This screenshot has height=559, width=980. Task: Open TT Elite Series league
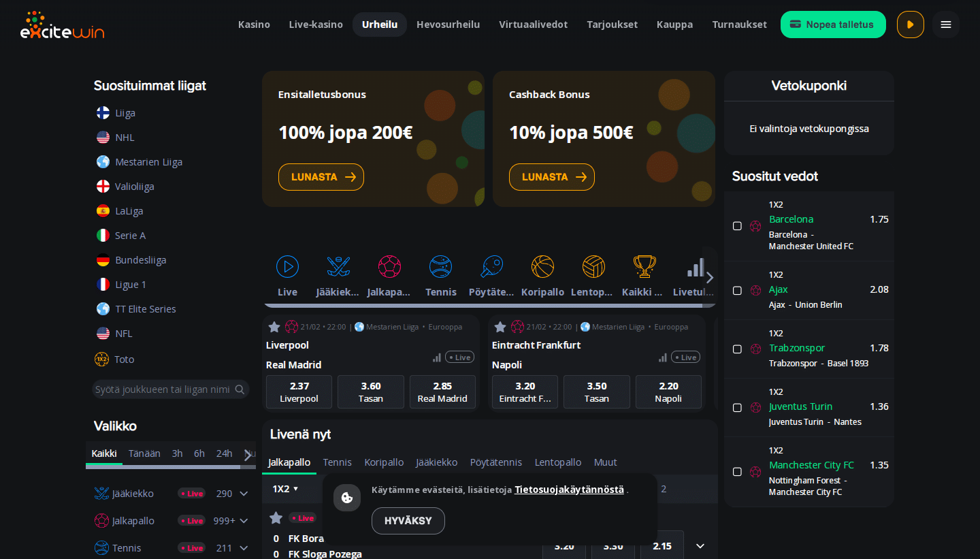coord(136,309)
